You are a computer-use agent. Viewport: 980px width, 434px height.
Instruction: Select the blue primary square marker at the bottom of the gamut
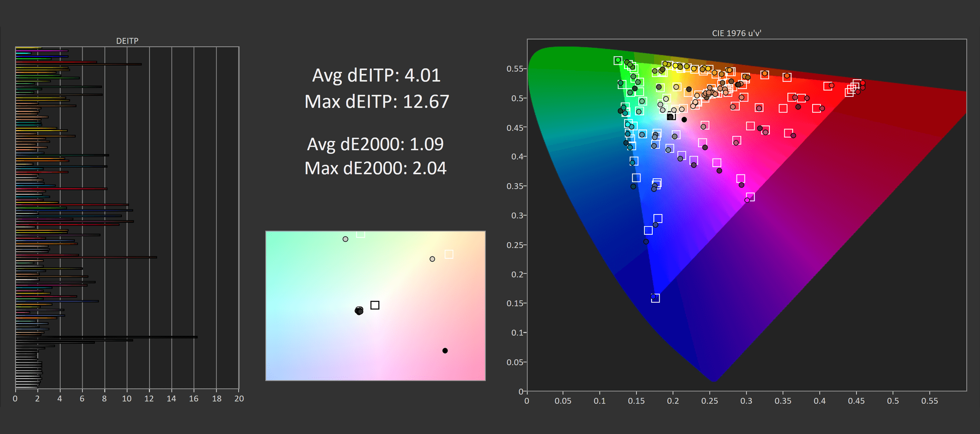point(655,298)
